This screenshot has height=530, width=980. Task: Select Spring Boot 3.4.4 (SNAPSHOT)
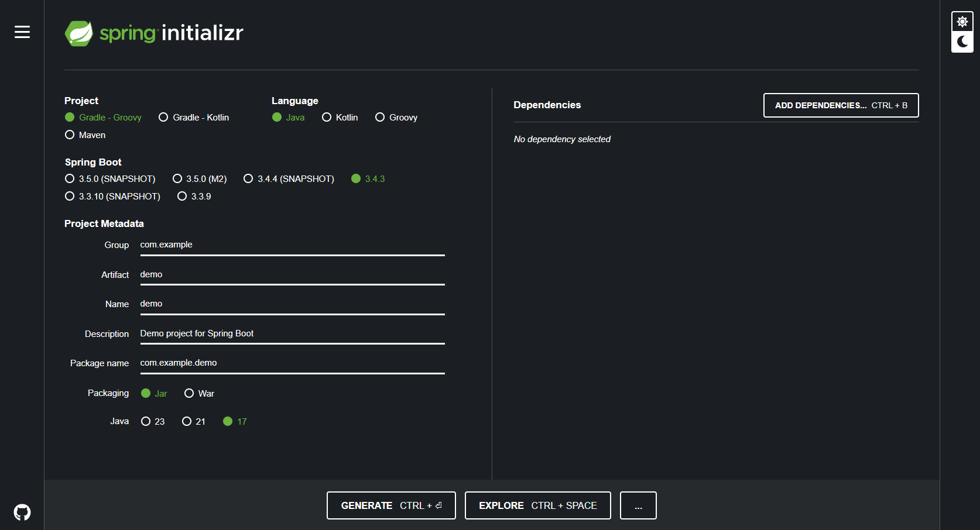pos(289,178)
